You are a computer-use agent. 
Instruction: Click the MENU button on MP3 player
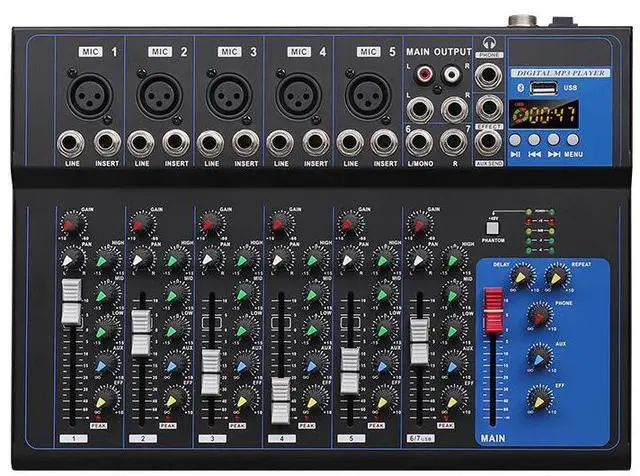573,140
